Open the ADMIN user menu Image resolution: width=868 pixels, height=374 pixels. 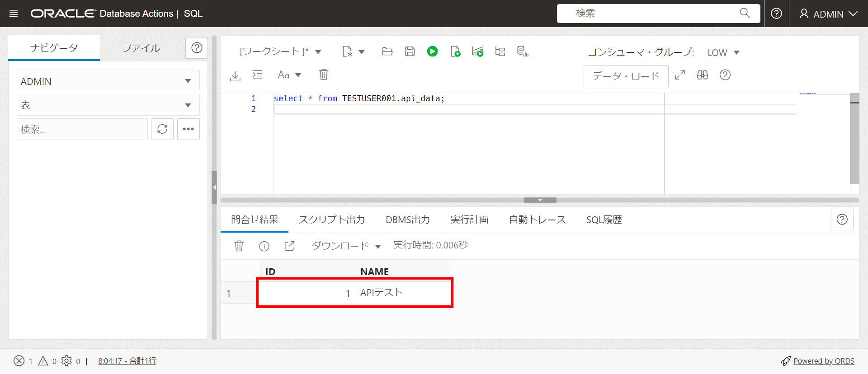828,14
